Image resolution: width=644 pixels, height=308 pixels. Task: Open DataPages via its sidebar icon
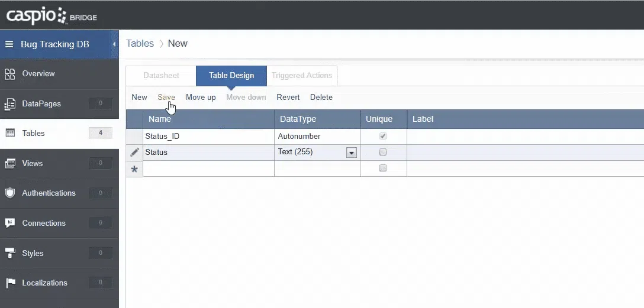tap(10, 104)
